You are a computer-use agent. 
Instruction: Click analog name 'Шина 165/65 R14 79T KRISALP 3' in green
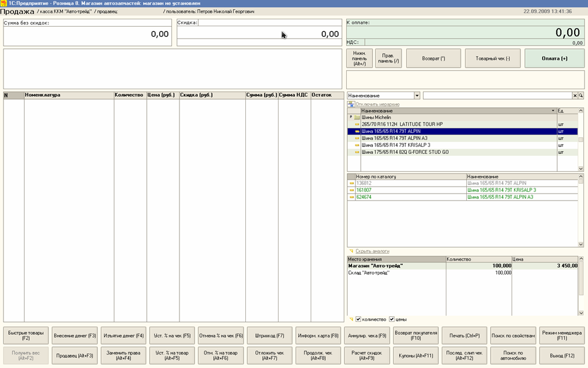(501, 190)
